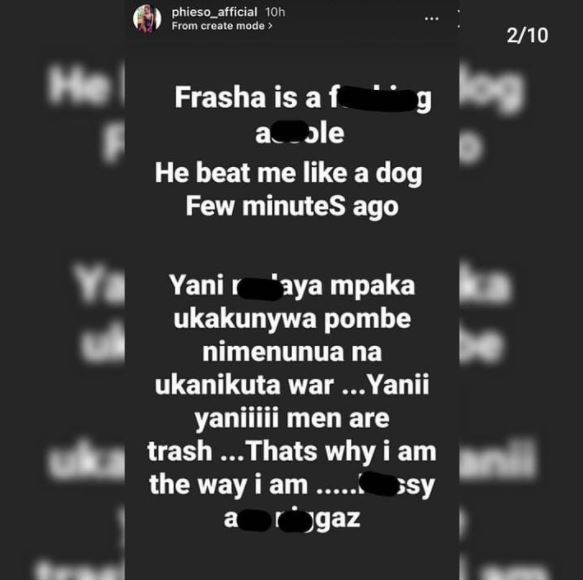Click the 'He beat me like a dog' line
The image size is (583, 580).
289,174
